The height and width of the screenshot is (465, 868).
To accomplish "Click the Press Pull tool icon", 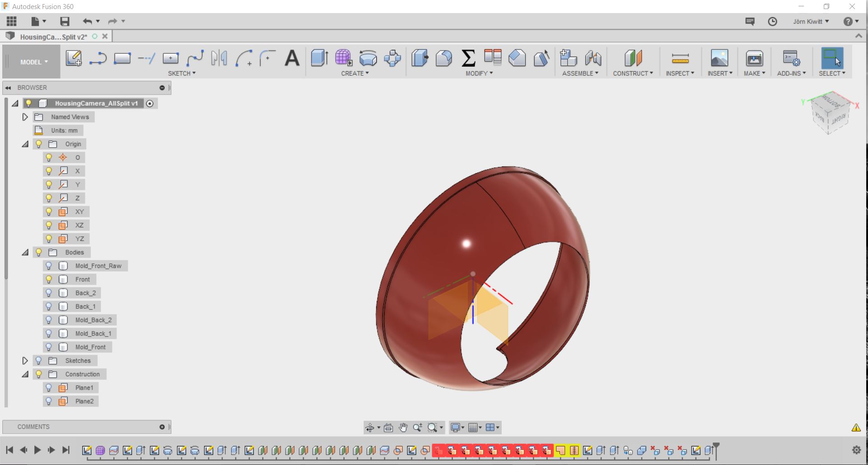I will [420, 58].
